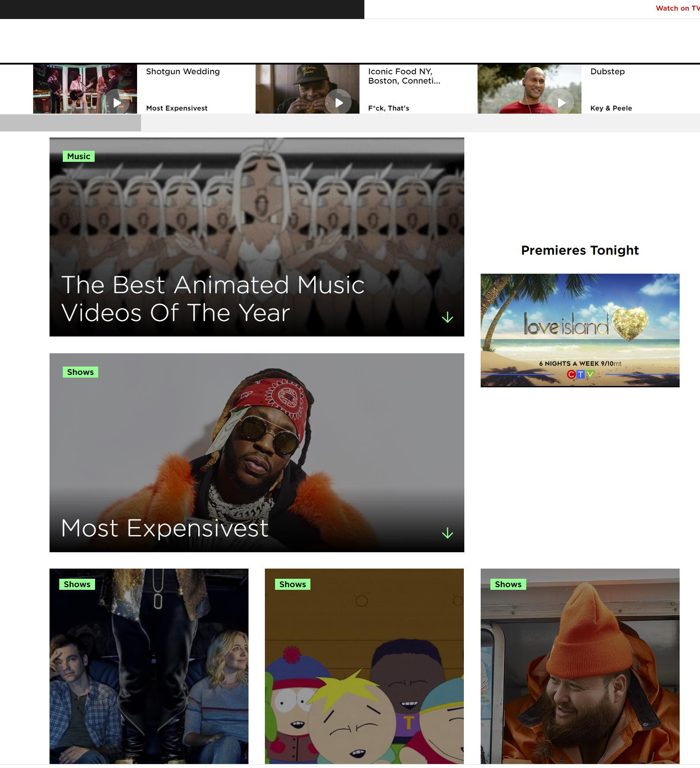The height and width of the screenshot is (768, 700).
Task: Play the Dubstep Key & Peele clip
Action: [x=561, y=103]
